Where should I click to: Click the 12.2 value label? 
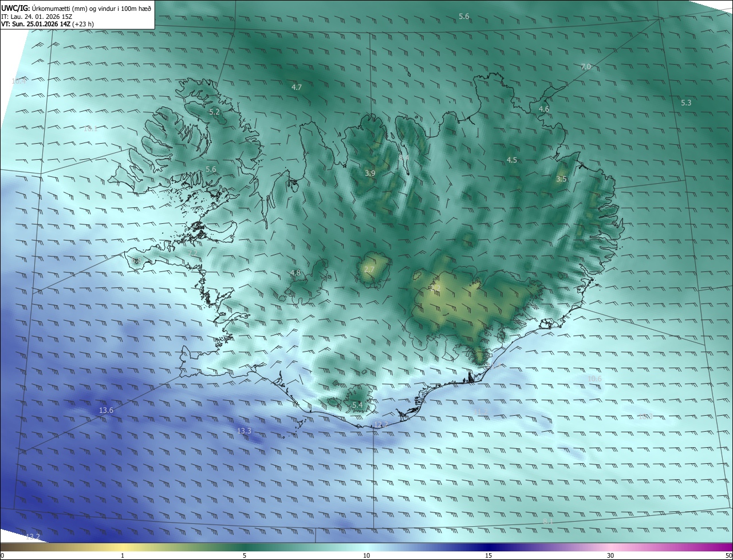[381, 424]
